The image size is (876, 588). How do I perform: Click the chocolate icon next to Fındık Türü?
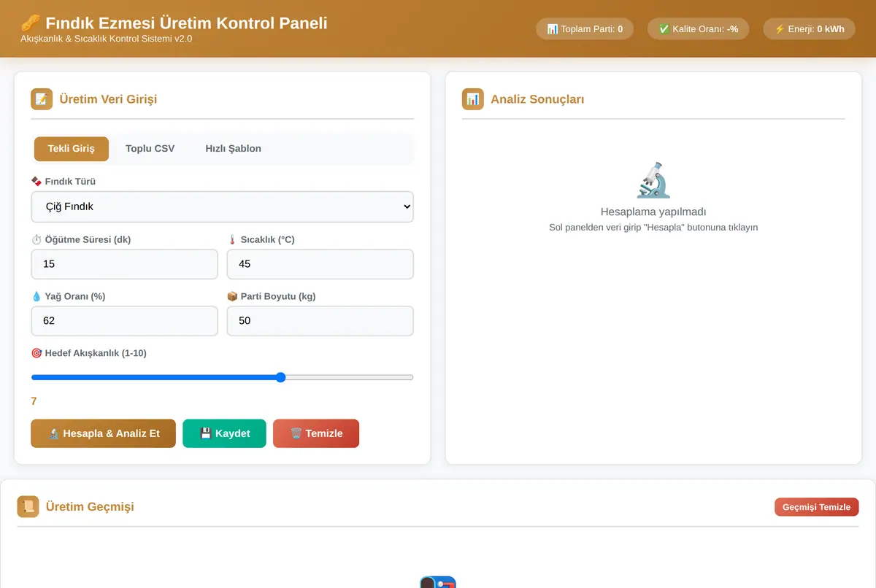click(x=36, y=181)
